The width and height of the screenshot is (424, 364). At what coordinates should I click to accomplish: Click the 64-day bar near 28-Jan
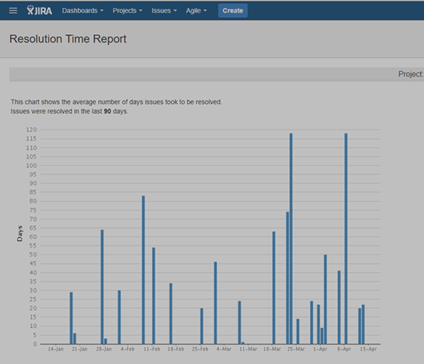pos(102,287)
